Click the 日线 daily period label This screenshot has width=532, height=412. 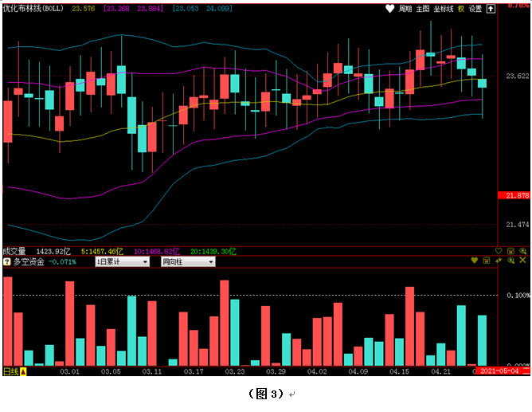click(x=10, y=371)
